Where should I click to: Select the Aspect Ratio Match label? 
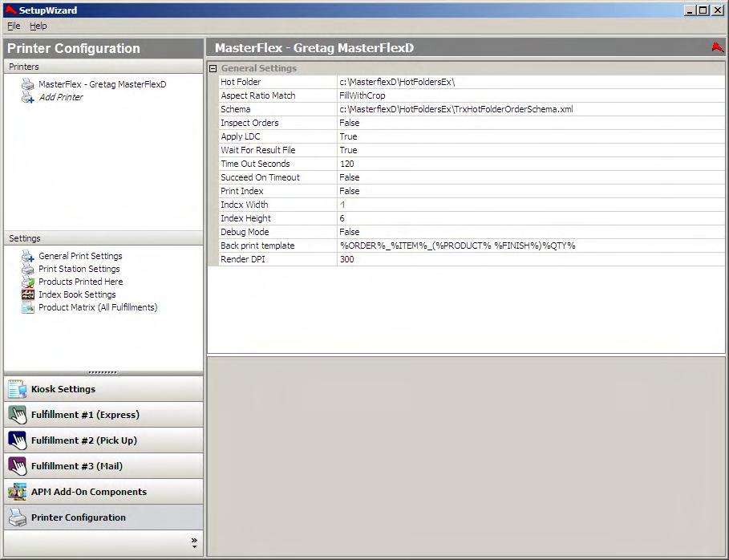(258, 95)
